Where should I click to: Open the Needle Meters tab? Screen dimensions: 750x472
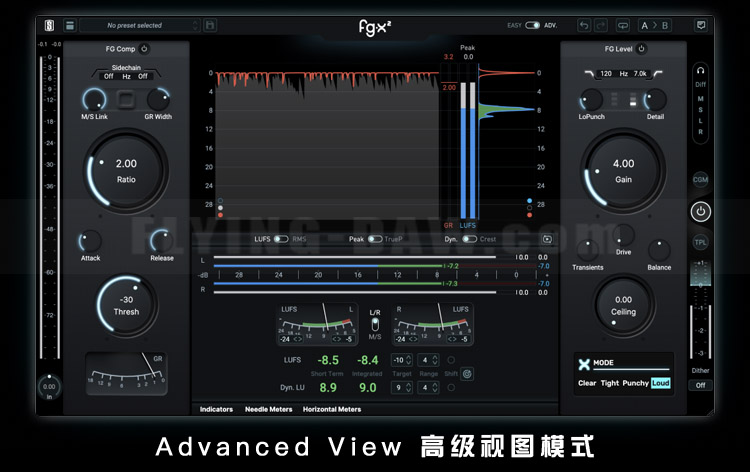[268, 409]
